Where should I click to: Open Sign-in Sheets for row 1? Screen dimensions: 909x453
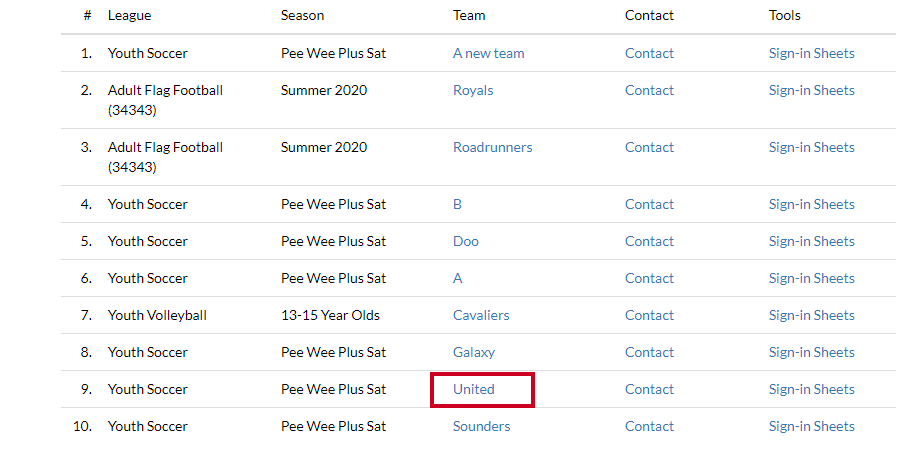(x=812, y=53)
